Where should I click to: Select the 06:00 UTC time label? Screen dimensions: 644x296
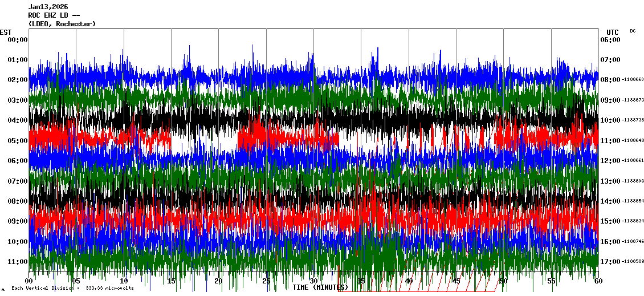point(610,40)
